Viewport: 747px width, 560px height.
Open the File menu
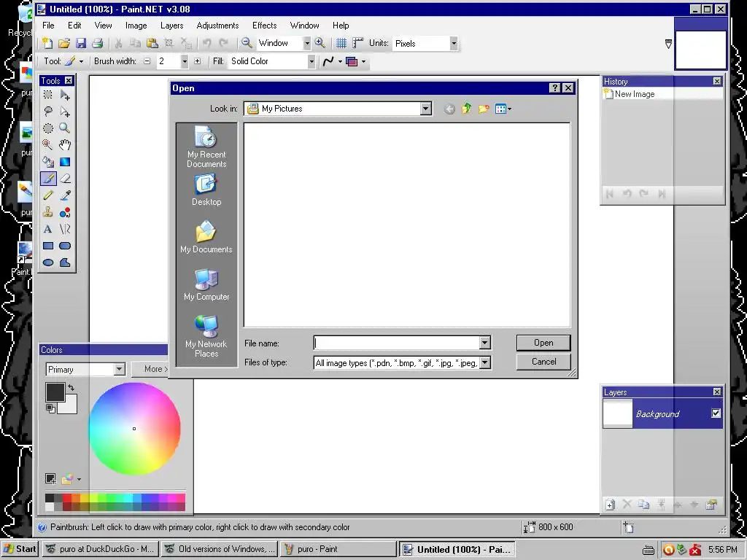coord(48,26)
